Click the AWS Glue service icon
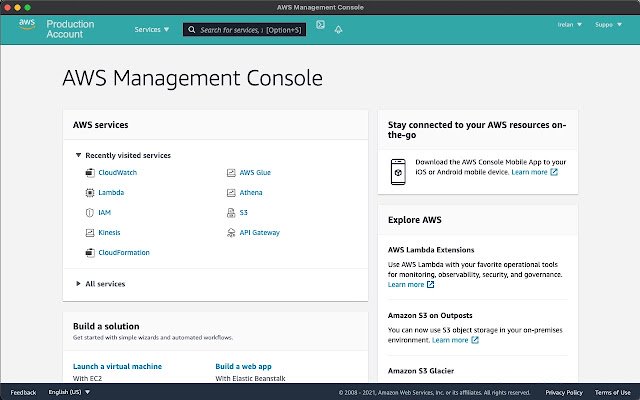640x400 pixels. click(x=231, y=173)
